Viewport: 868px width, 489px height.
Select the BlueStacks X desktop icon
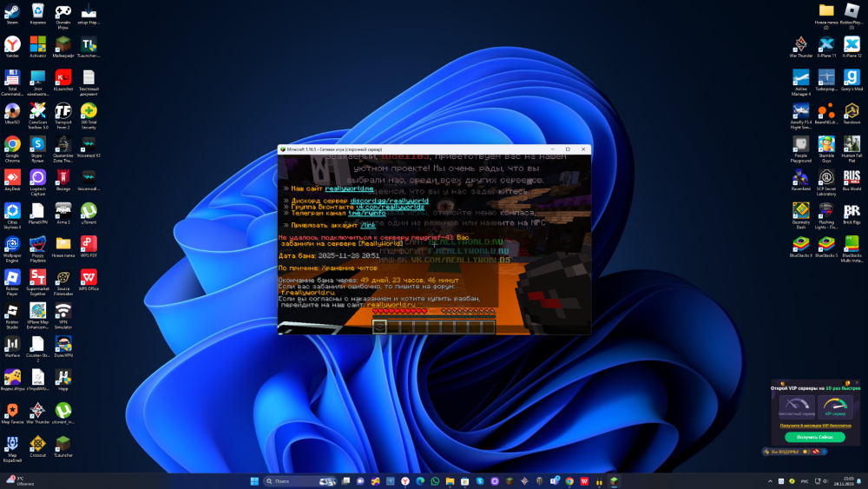click(x=800, y=246)
